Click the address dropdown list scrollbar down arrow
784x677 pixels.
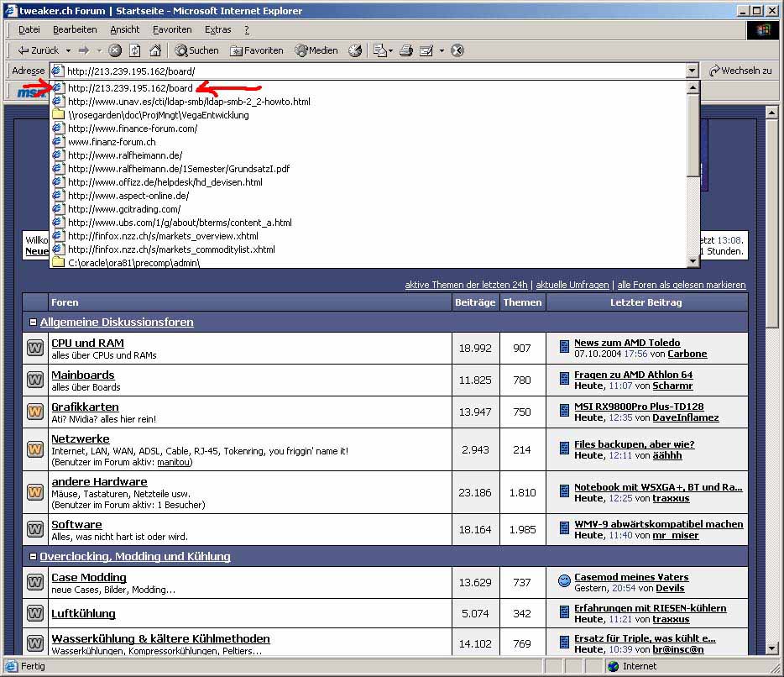pyautogui.click(x=693, y=261)
